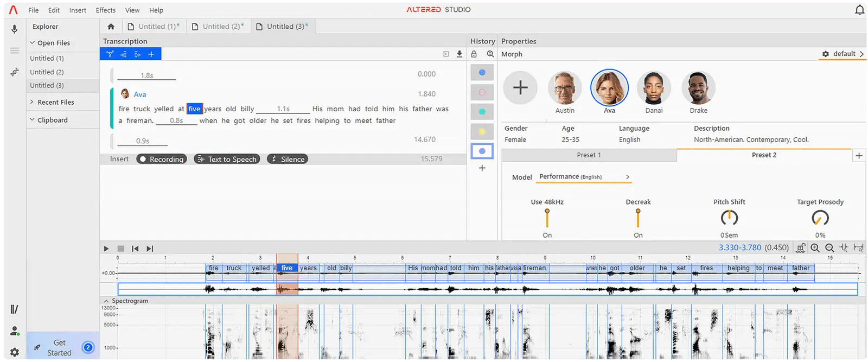Click the Silence insert button
The height and width of the screenshot is (362, 868).
288,159
